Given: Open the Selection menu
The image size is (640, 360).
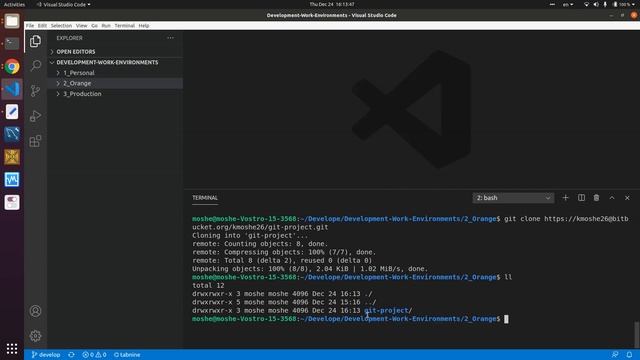Looking at the screenshot, I should click(x=61, y=26).
